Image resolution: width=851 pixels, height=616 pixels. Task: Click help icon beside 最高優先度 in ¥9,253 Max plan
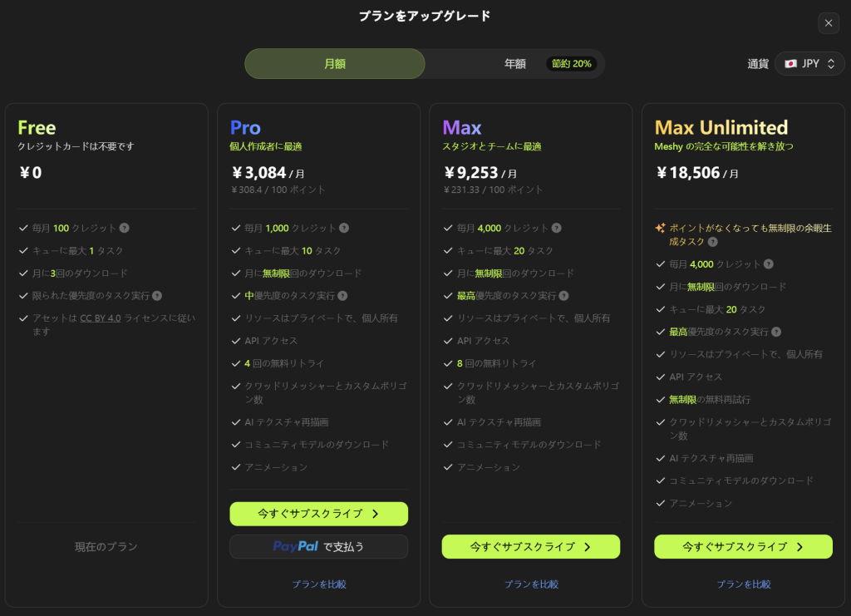(564, 296)
